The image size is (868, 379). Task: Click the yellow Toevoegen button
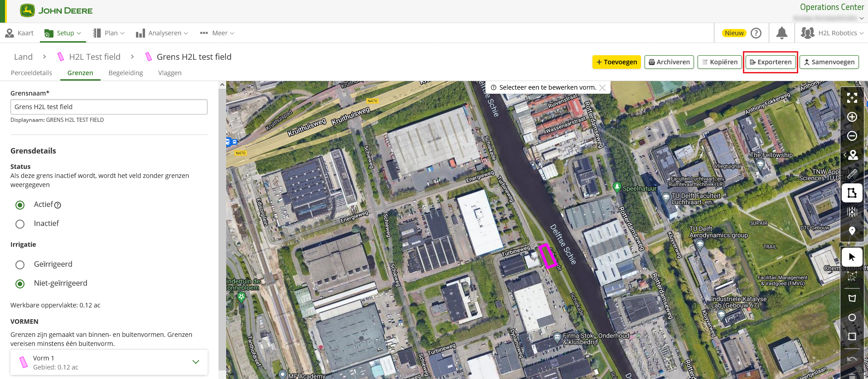(616, 62)
